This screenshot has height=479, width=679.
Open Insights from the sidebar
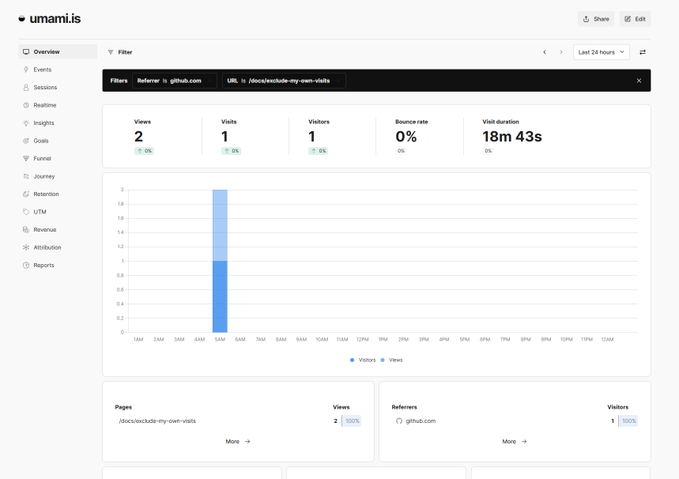43,123
